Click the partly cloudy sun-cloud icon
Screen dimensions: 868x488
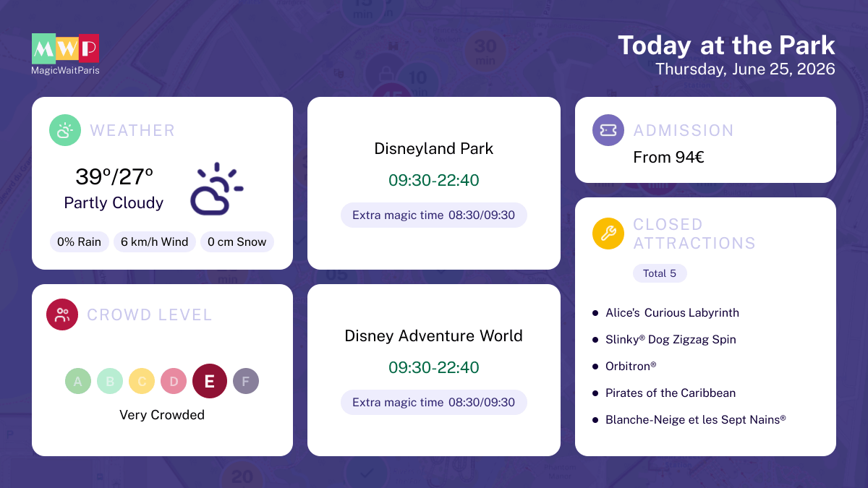point(216,189)
